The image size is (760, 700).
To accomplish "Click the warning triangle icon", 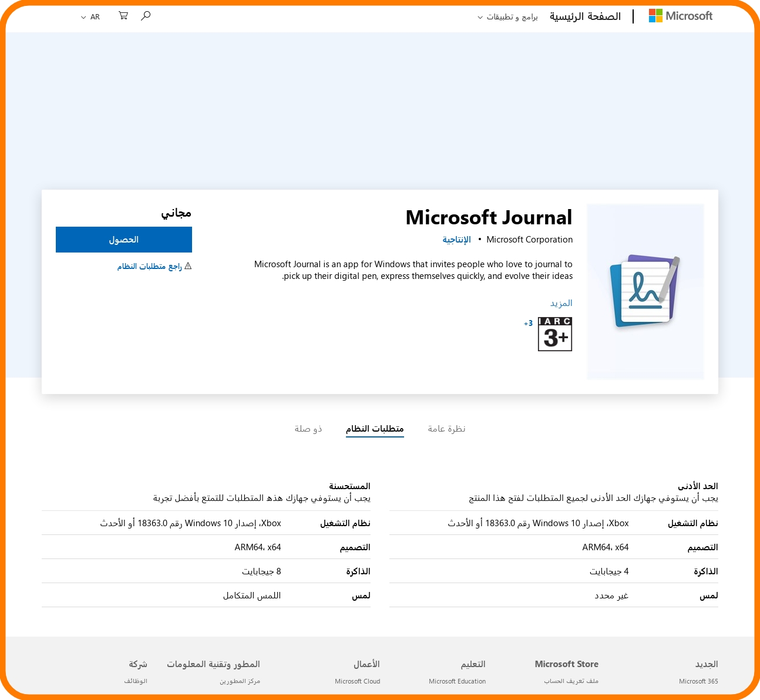I will click(x=188, y=266).
